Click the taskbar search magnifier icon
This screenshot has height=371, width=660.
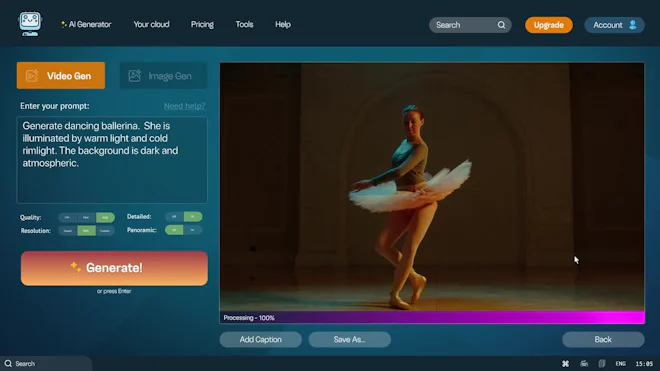[8, 363]
